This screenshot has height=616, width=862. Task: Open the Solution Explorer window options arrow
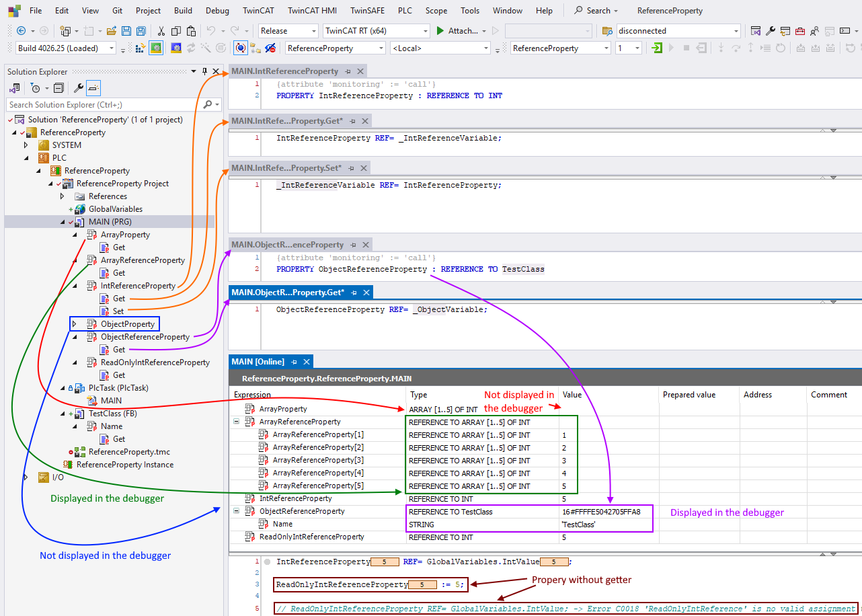coord(194,71)
